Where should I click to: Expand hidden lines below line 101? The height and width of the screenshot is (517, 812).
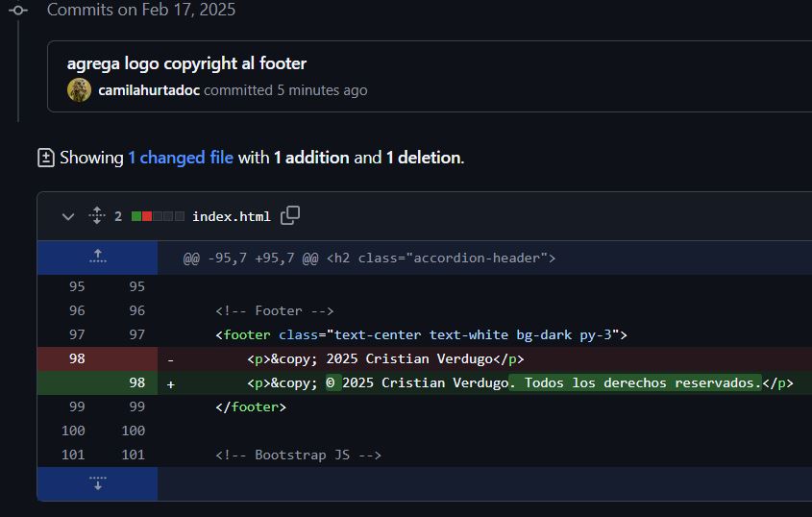[97, 483]
